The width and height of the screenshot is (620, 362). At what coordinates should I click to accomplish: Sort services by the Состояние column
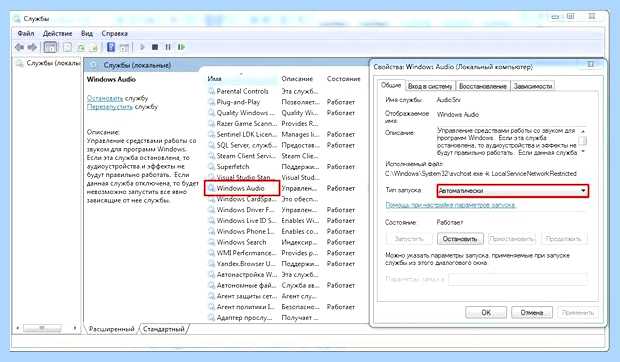343,79
